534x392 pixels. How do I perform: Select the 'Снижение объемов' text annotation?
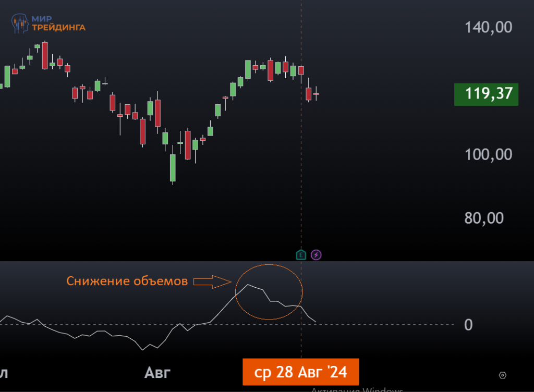(127, 281)
